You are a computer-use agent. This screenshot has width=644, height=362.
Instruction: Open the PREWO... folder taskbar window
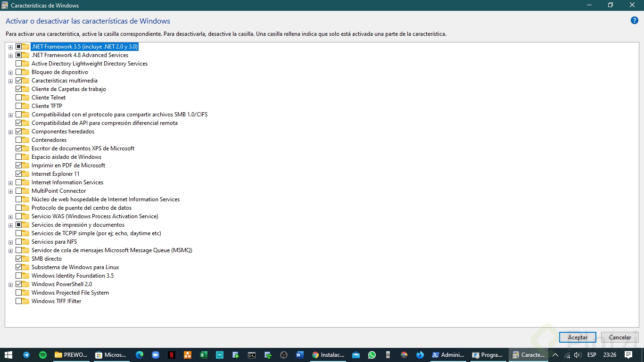click(71, 355)
